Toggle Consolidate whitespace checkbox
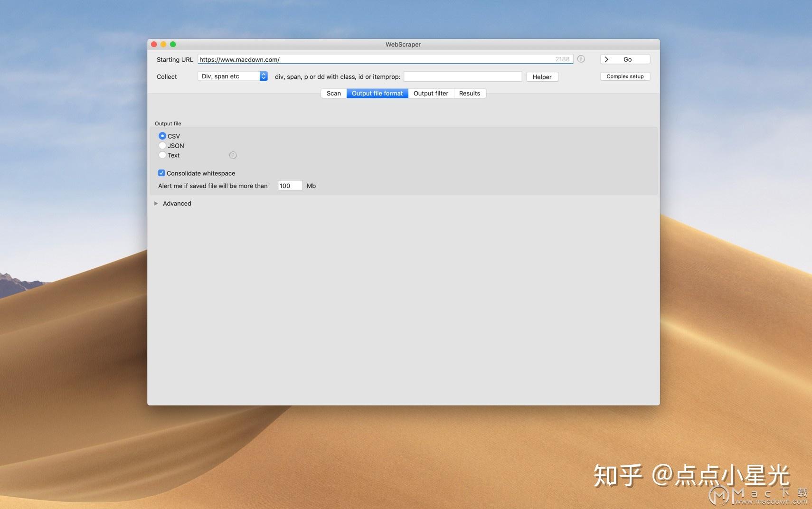The width and height of the screenshot is (812, 509). [x=161, y=173]
